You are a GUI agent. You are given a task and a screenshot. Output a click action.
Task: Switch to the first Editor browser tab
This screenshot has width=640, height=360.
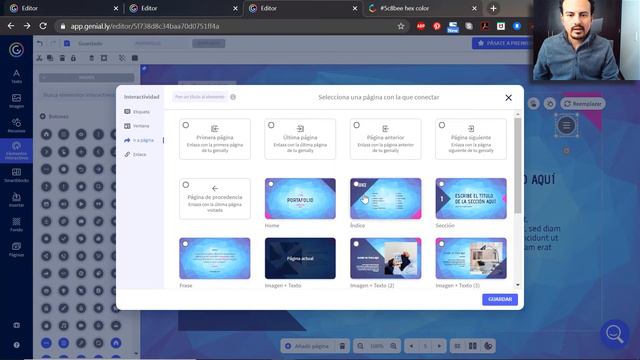63,8
